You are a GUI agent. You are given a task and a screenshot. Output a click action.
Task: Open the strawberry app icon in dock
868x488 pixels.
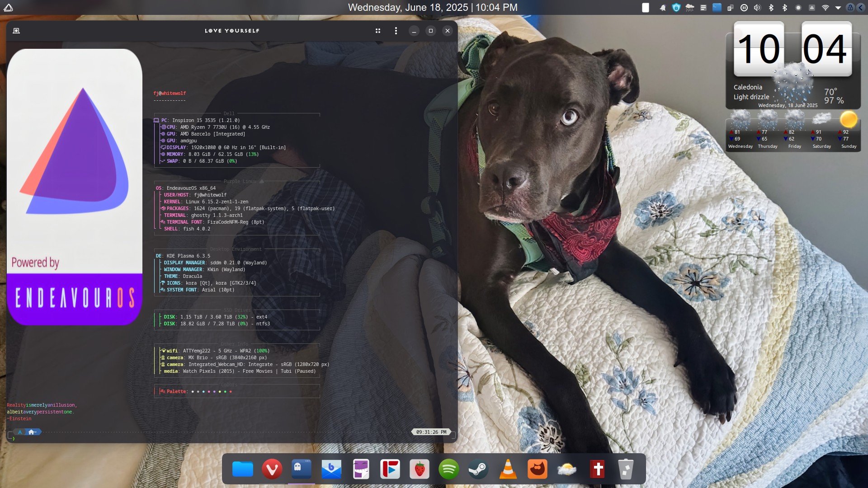pos(419,469)
